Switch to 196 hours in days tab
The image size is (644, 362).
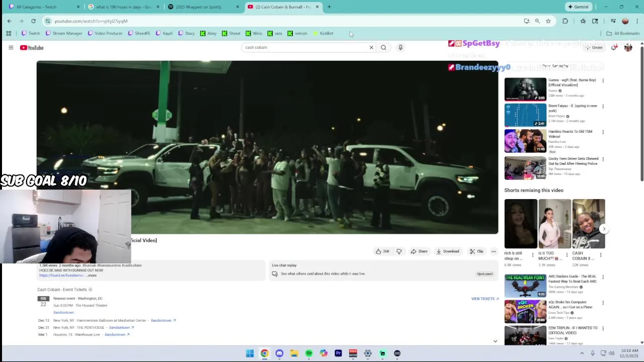tap(124, 7)
